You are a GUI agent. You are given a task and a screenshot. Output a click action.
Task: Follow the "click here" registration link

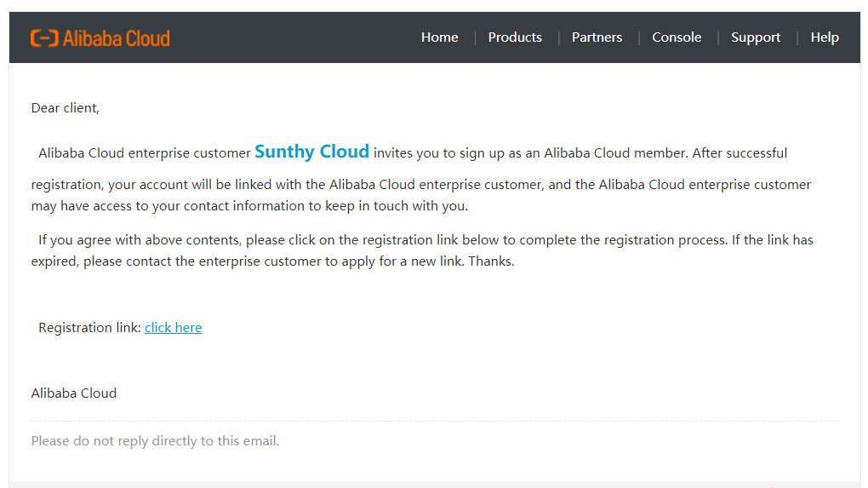(174, 327)
